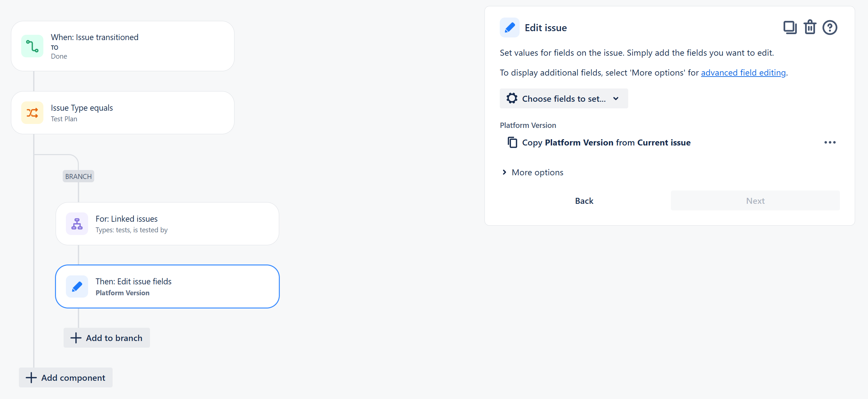
Task: Click Types: tests, is tested by text
Action: tap(131, 230)
